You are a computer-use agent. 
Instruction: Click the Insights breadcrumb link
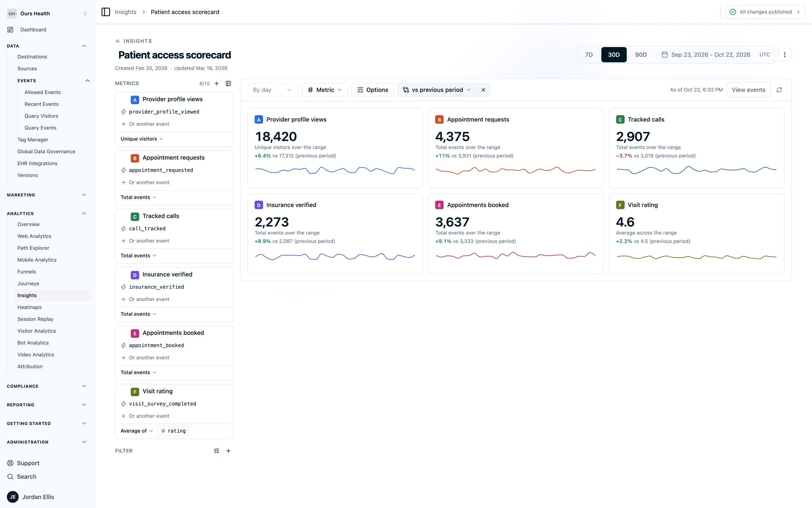(126, 12)
